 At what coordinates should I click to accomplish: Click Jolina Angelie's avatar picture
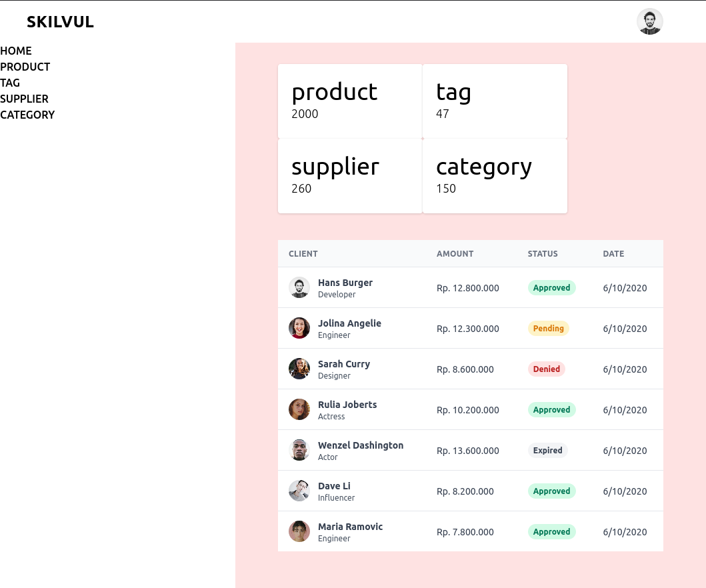299,328
